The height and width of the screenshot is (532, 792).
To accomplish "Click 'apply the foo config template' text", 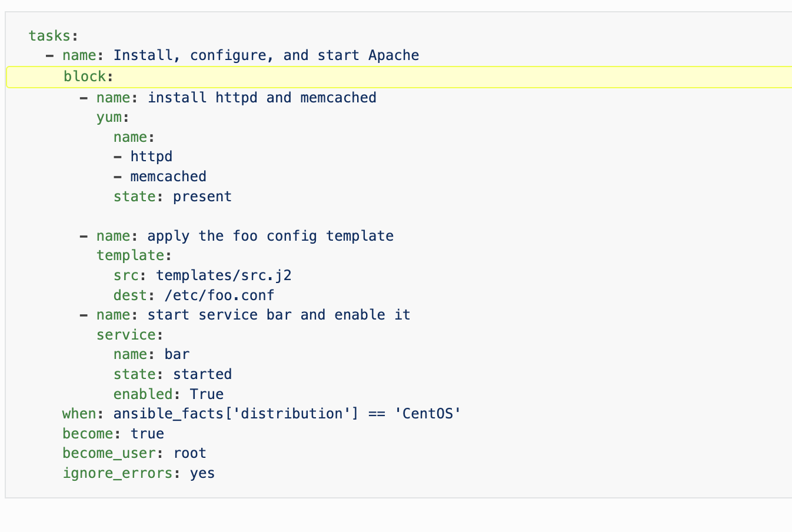I will point(270,236).
